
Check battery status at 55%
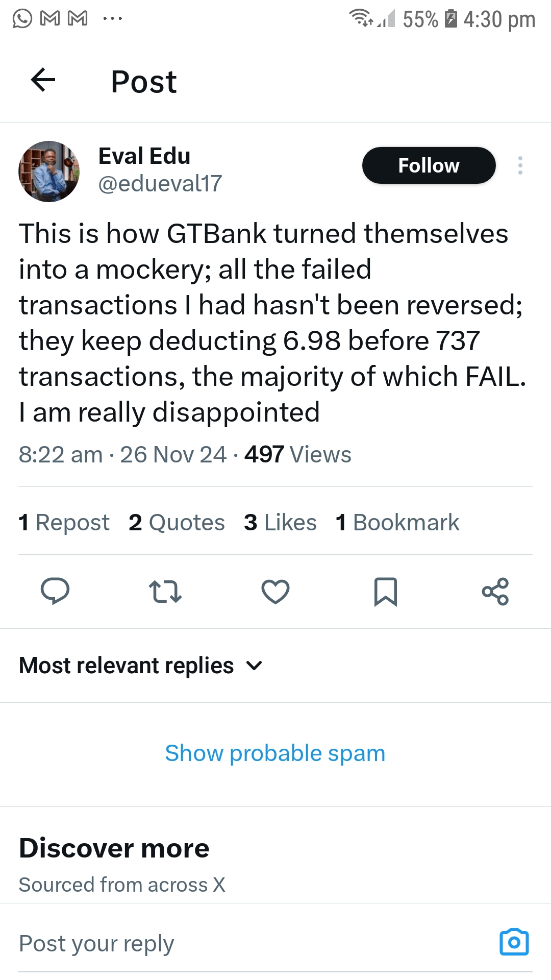tap(419, 19)
